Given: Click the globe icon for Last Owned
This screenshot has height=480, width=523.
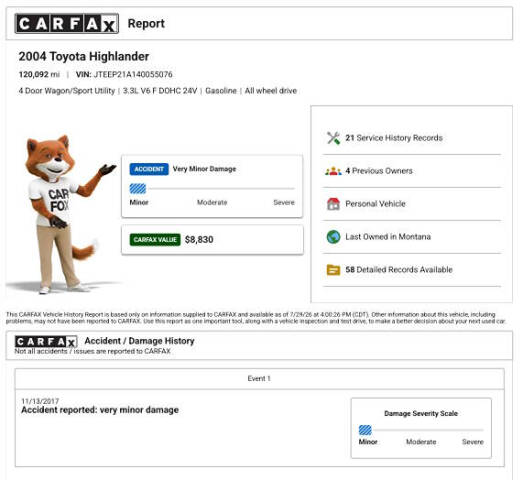Looking at the screenshot, I should click(333, 237).
